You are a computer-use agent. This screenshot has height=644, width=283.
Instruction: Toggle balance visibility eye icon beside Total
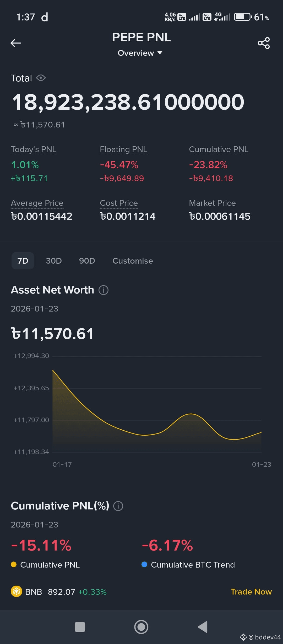41,78
